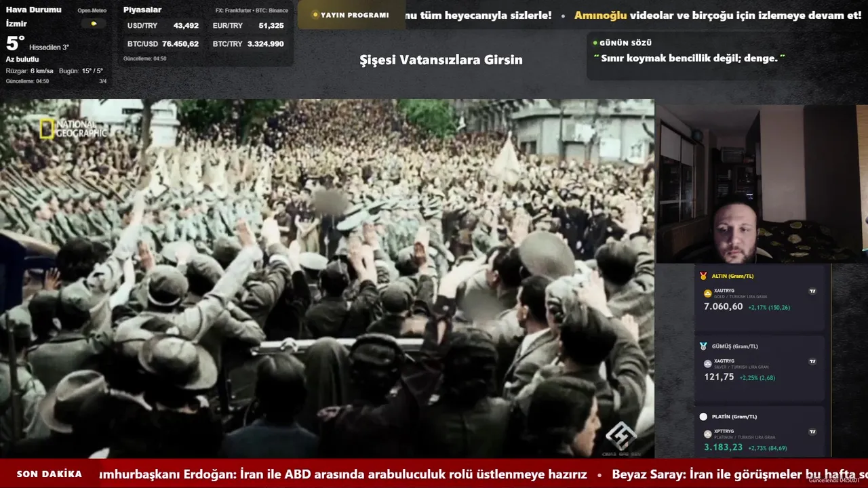This screenshot has width=868, height=488.
Task: Click the Piyasalar heading
Action: [x=142, y=10]
